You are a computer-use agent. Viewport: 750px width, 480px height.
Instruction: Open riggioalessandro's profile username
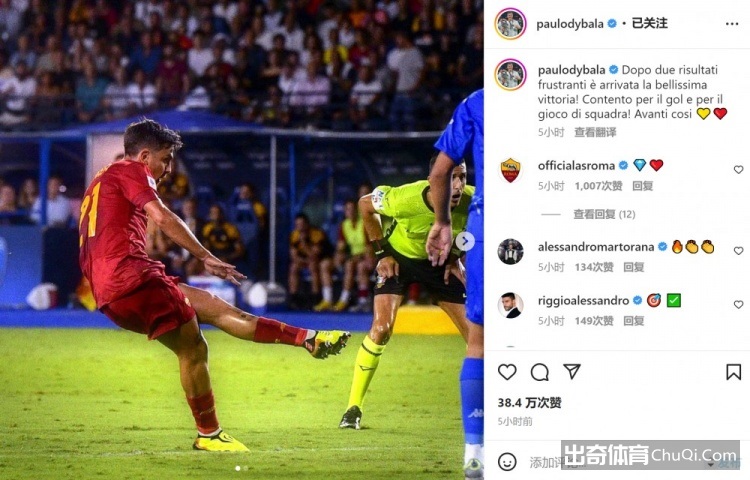click(583, 301)
